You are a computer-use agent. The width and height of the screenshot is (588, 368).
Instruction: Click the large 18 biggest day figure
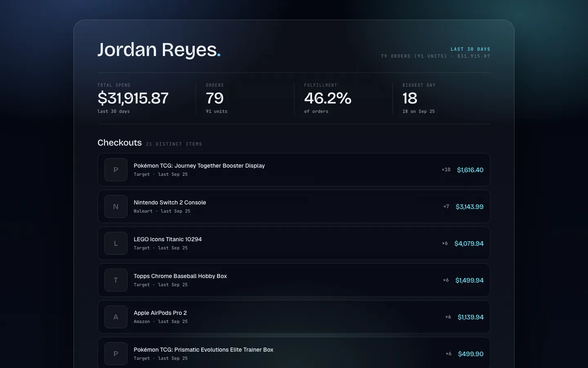pos(410,98)
